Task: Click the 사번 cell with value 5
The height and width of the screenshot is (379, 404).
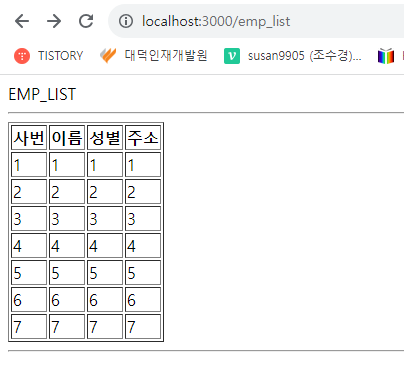Action: [x=29, y=273]
